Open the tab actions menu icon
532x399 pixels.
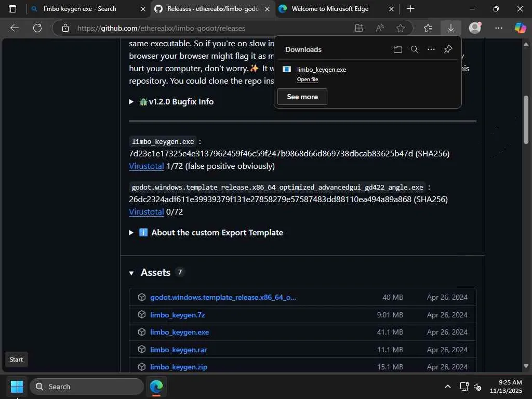point(12,9)
